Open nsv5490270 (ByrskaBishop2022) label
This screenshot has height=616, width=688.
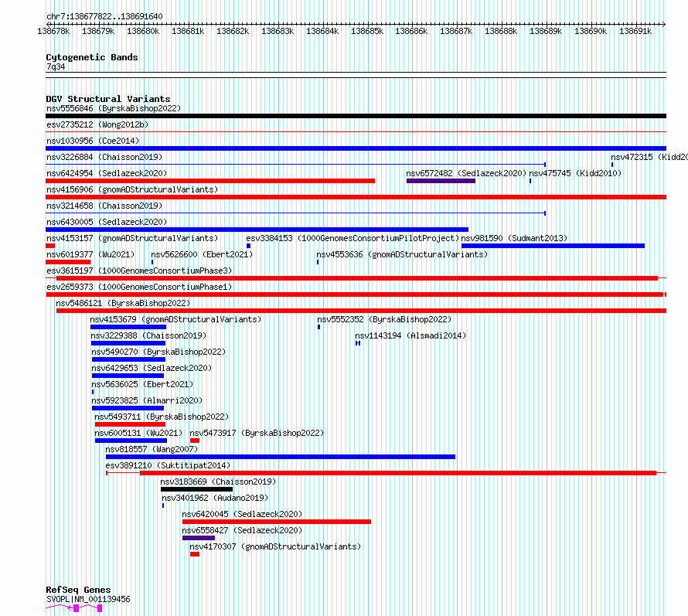point(158,352)
